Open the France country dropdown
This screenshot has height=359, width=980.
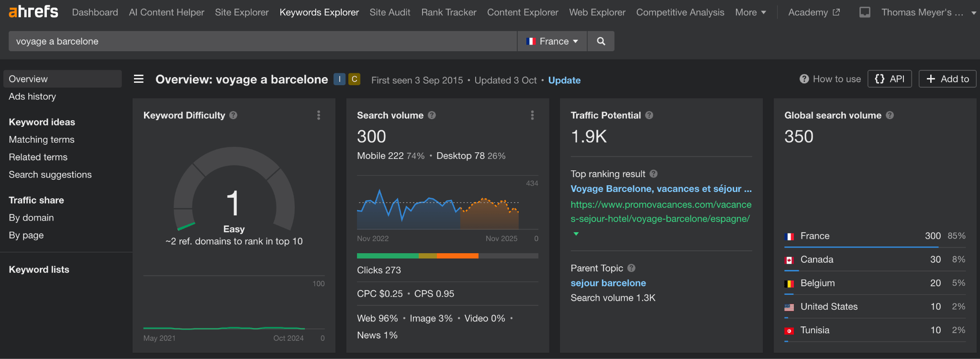pos(552,41)
